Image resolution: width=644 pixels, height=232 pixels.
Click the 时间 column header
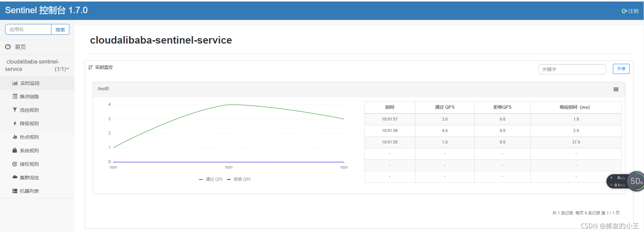(x=390, y=107)
